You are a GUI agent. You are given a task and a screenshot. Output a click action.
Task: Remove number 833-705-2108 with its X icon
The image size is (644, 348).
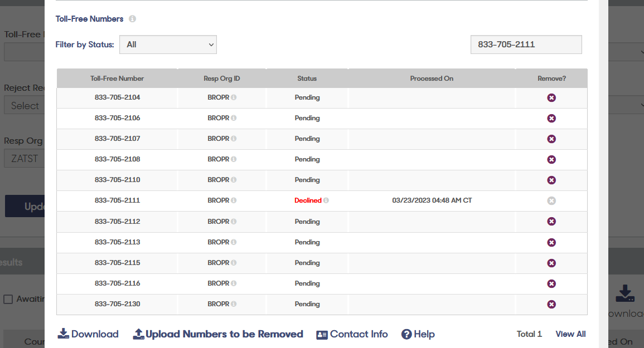(551, 159)
